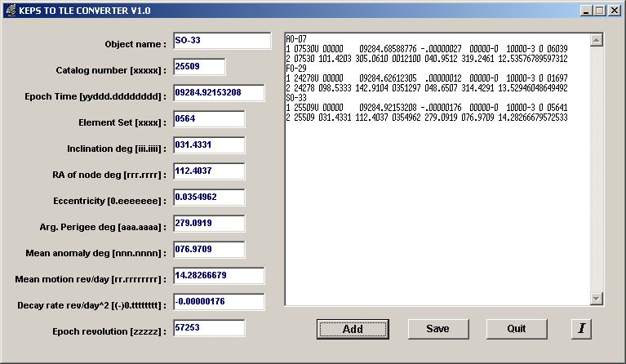Click the 'Object name :' label

(x=135, y=44)
